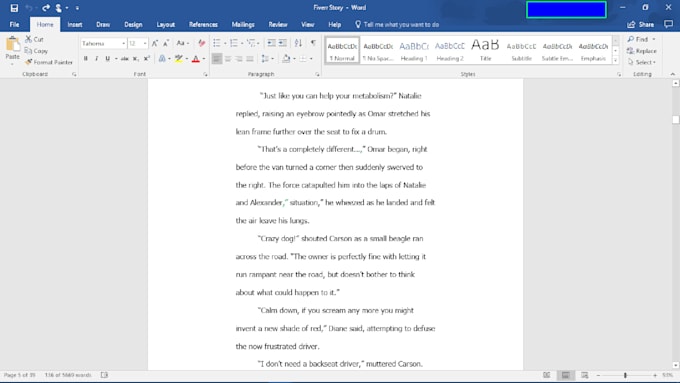
Task: Center the paragraph text
Action: 228,59
